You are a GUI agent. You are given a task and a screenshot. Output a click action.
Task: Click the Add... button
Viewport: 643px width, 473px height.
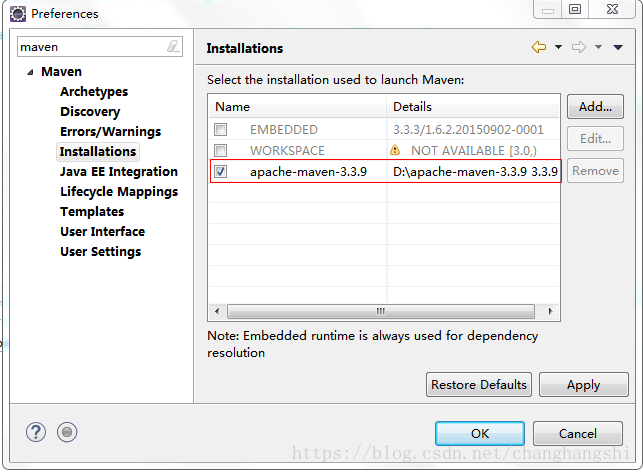pos(595,107)
